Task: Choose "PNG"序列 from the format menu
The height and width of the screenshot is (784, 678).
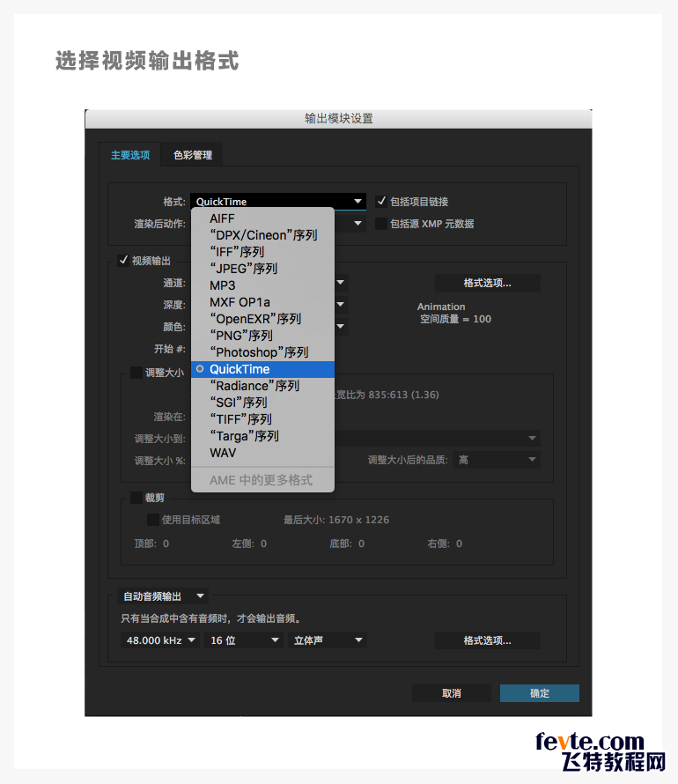Action: 240,336
